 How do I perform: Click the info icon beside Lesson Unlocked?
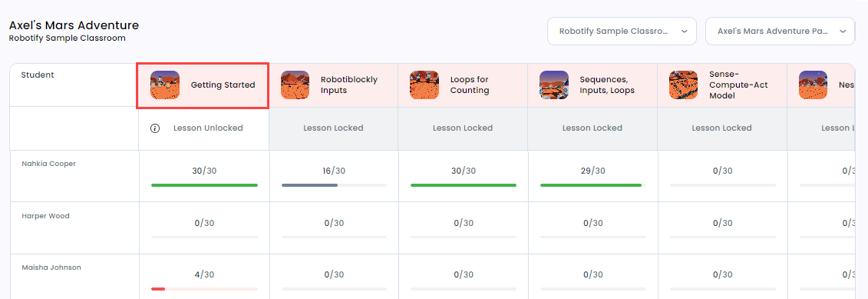[x=156, y=128]
